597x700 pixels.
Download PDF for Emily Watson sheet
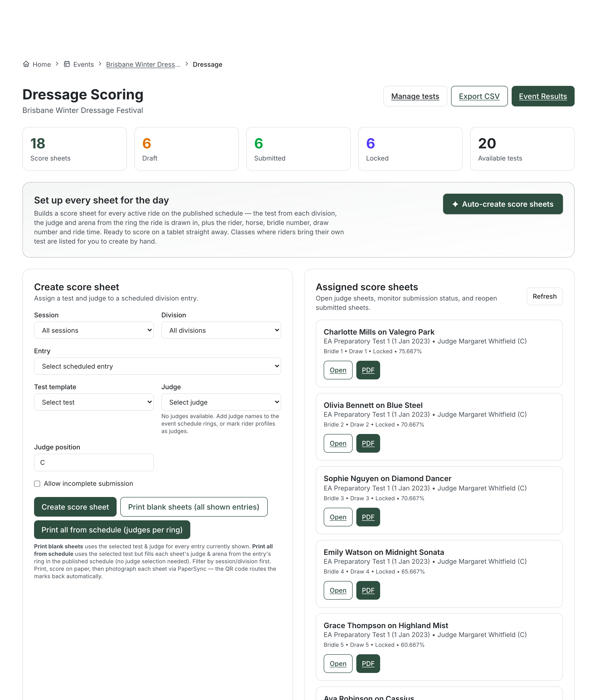(x=368, y=590)
